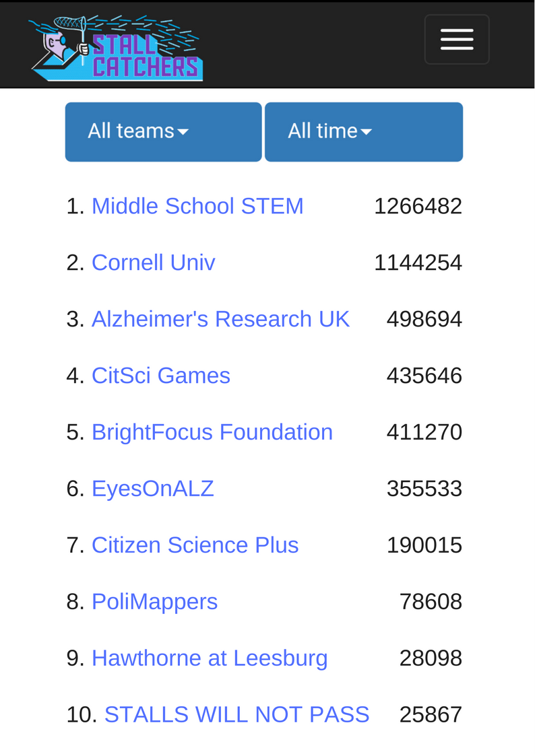Click STALLS WILL NOT PASS team link
Screen dimensions: 535x756
pyautogui.click(x=237, y=714)
